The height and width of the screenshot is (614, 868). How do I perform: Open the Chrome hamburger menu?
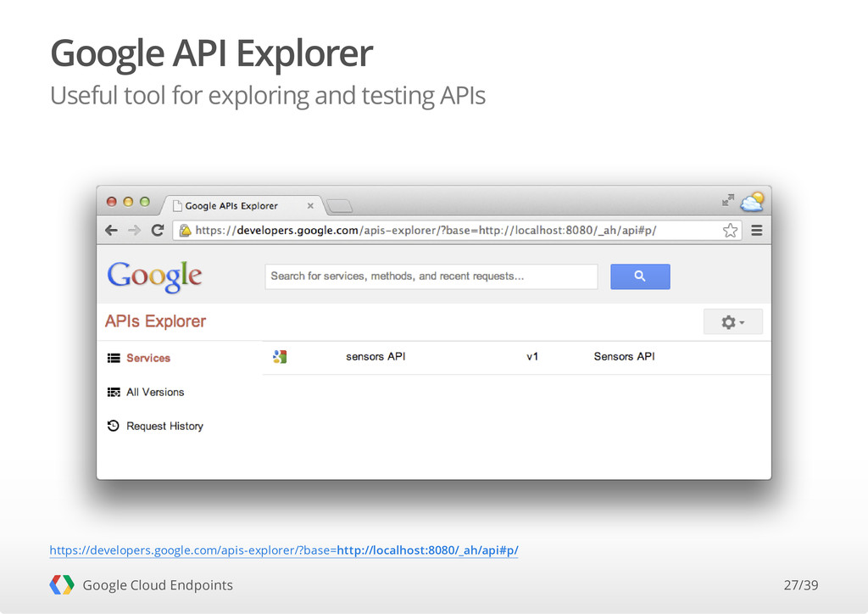tap(757, 231)
